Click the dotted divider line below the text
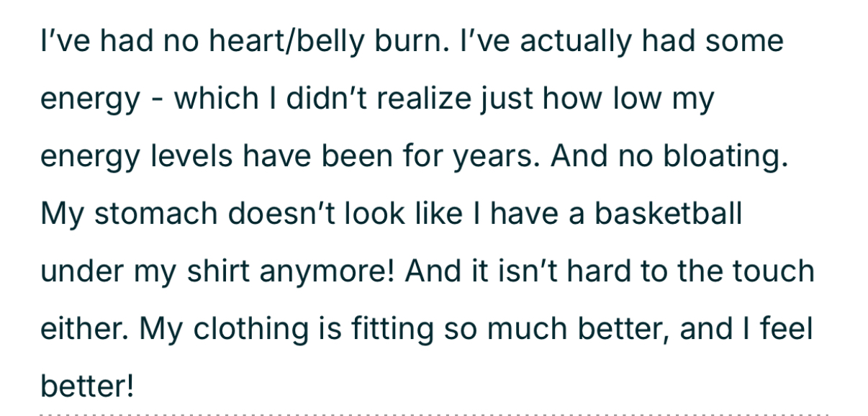Image resolution: width=868 pixels, height=416 pixels. pyautogui.click(x=434, y=415)
